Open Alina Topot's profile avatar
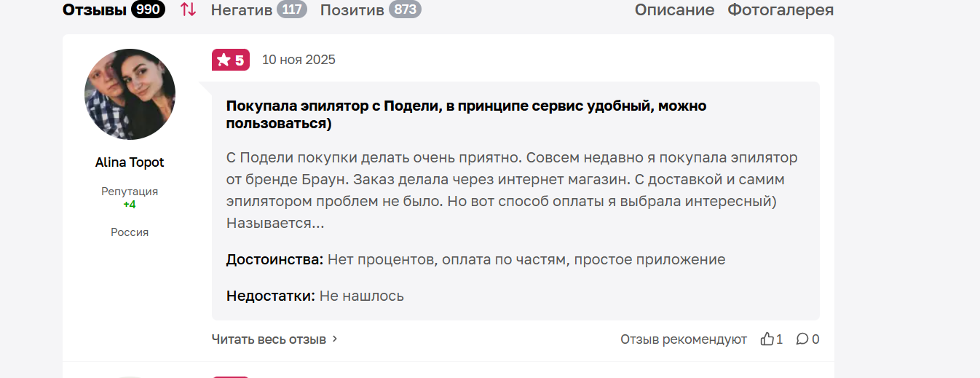The width and height of the screenshot is (980, 378). coord(130,94)
